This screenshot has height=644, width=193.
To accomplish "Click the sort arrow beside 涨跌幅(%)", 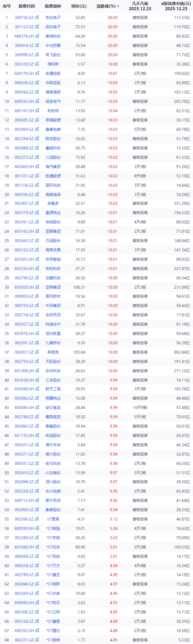I will (118, 6).
